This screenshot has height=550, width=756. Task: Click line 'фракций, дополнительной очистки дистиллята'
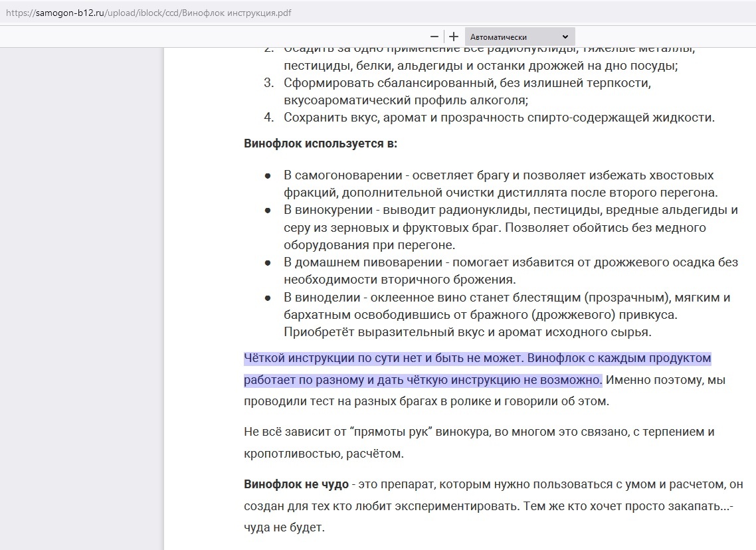tap(500, 193)
